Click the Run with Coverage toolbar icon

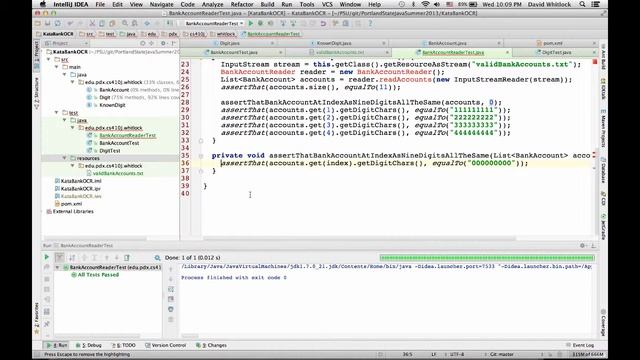coord(270,23)
